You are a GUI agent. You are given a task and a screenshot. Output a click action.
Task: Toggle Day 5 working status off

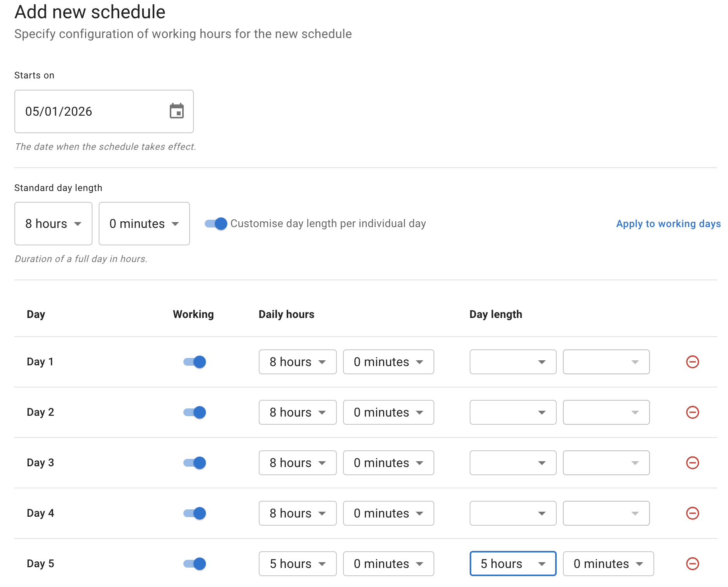click(x=193, y=564)
